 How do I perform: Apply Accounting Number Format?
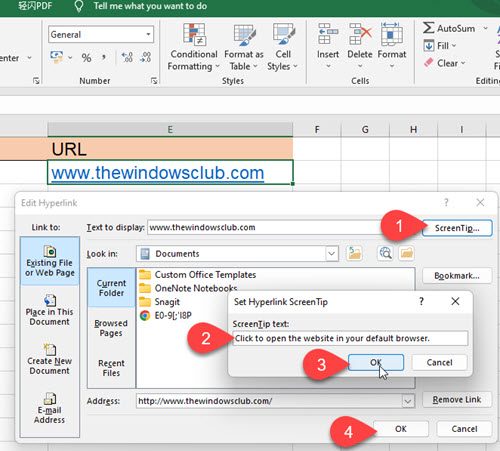tap(56, 57)
